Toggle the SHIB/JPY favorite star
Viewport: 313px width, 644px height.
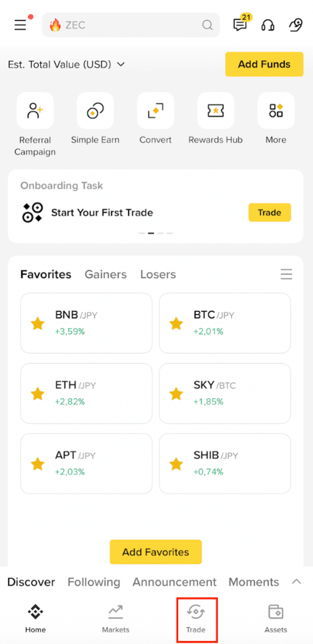pos(176,464)
